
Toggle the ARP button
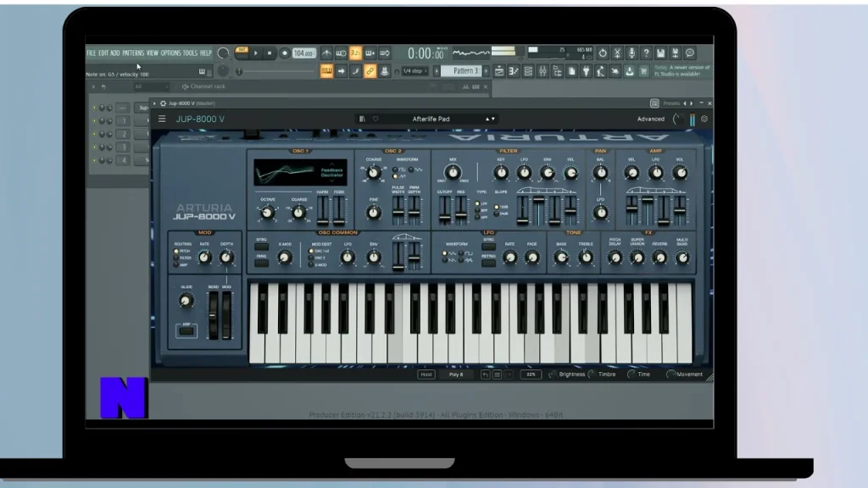point(186,331)
